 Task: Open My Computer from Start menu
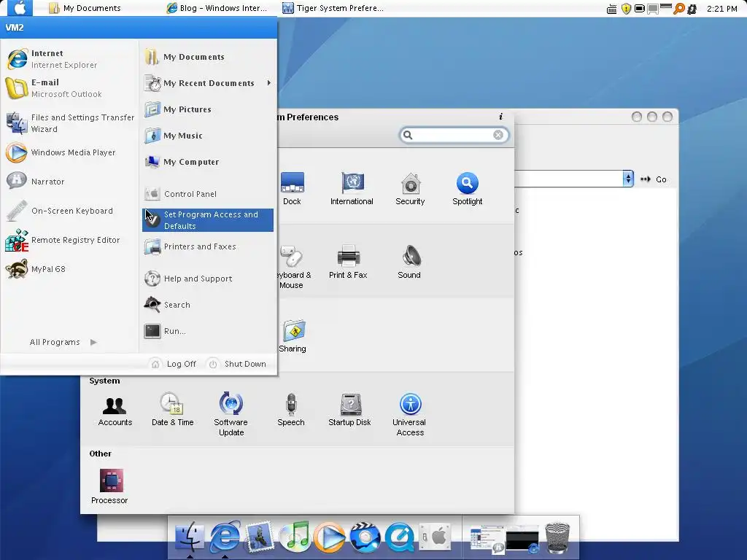click(208, 162)
